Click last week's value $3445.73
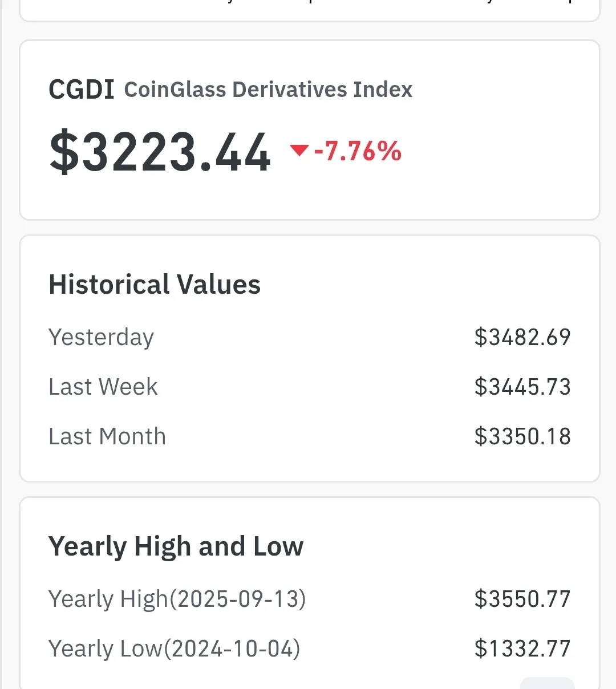The height and width of the screenshot is (689, 616). [522, 387]
